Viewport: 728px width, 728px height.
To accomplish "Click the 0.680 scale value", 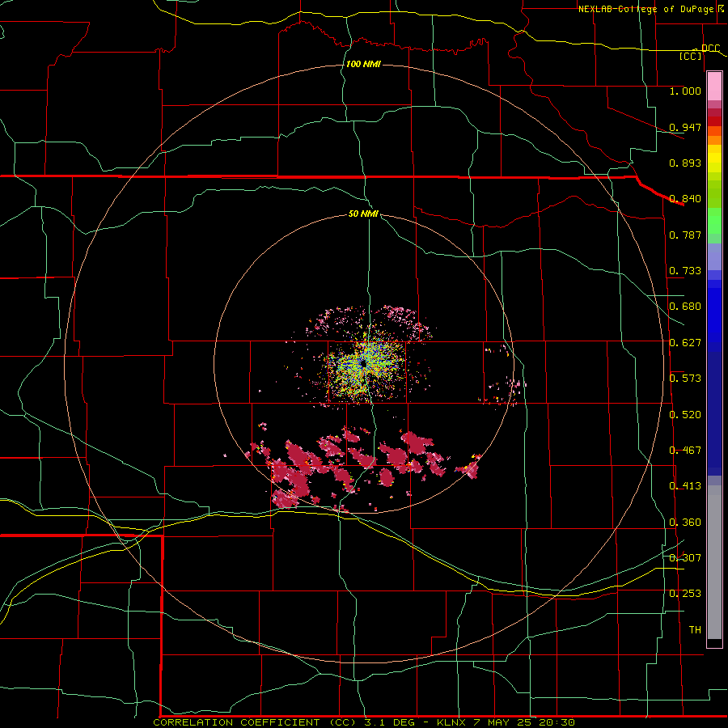I will click(685, 307).
